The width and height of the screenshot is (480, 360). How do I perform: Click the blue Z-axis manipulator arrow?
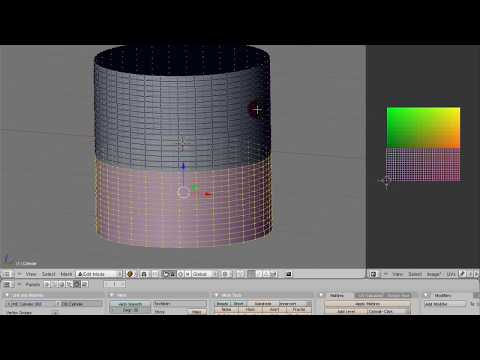[x=183, y=167]
